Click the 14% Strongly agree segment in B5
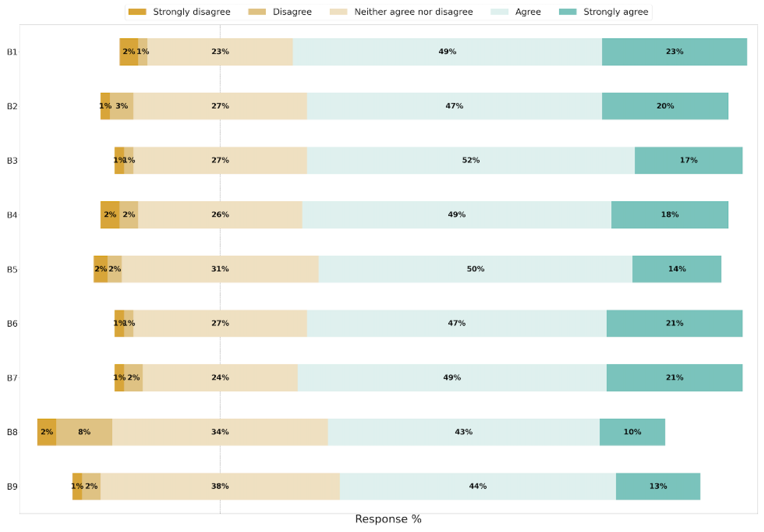This screenshot has width=764, height=532. [676, 269]
